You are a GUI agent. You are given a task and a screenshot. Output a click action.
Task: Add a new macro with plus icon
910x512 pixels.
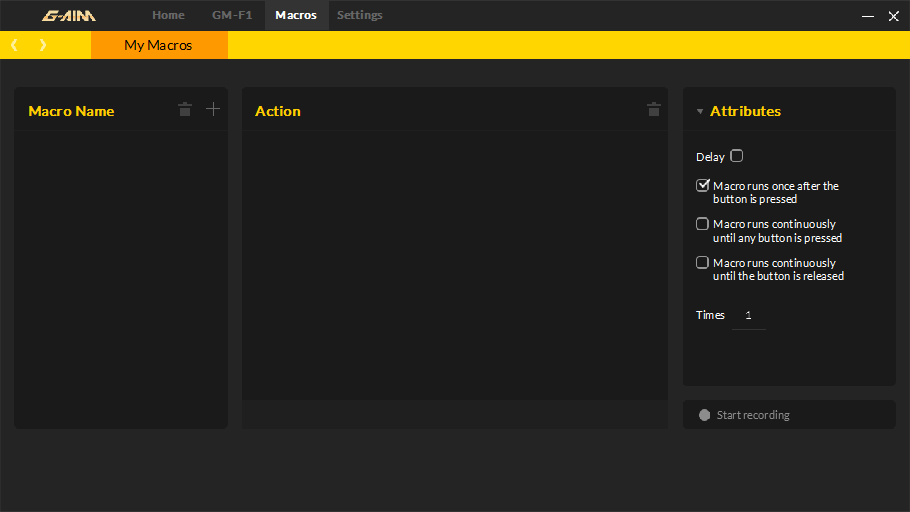(x=213, y=109)
